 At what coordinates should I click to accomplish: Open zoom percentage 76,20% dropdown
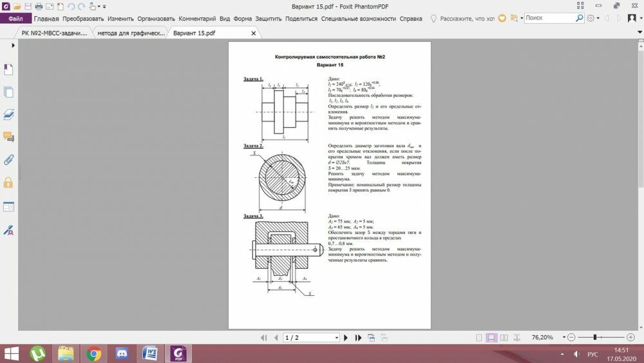[x=564, y=337]
